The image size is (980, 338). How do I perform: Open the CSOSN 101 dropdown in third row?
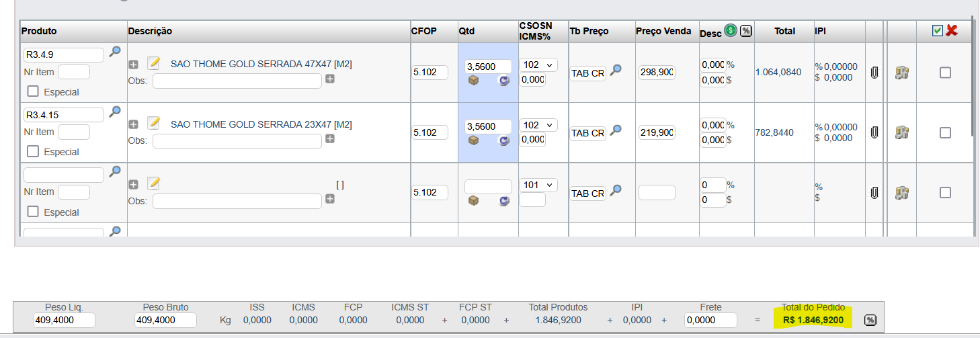tap(538, 185)
